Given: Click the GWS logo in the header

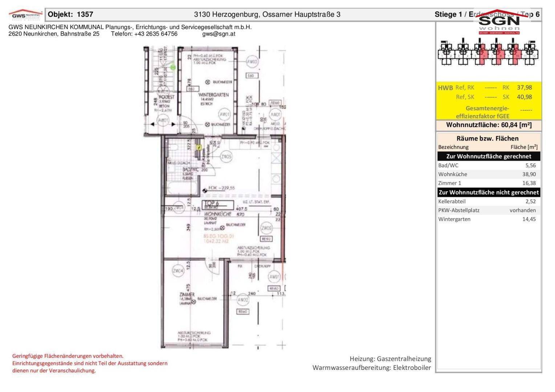Looking at the screenshot, I should pos(25,15).
